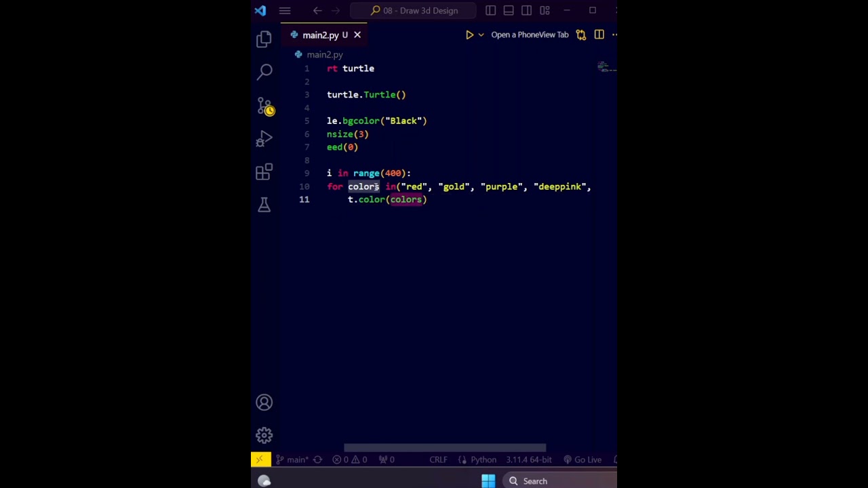The width and height of the screenshot is (868, 488).
Task: Go forward with the right arrow
Action: (x=336, y=10)
